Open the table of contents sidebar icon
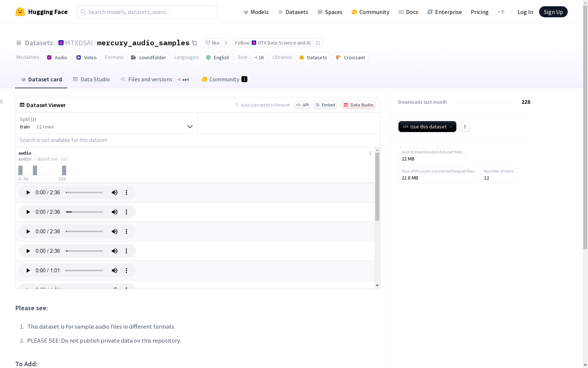588x368 pixels. click(1, 102)
